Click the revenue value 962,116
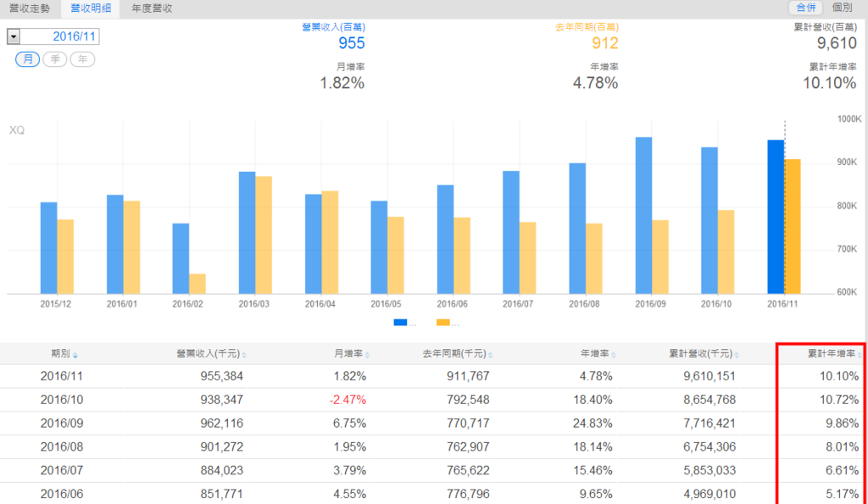 pyautogui.click(x=221, y=424)
